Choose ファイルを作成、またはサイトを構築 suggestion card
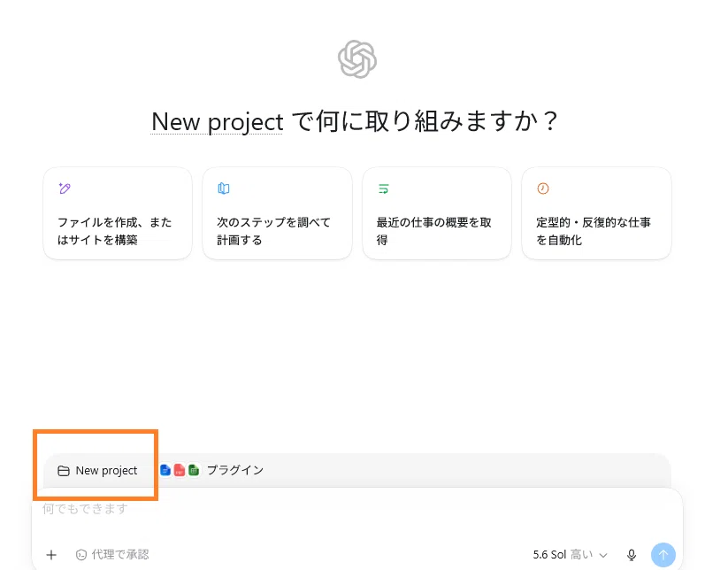Image resolution: width=728 pixels, height=570 pixels. [x=118, y=213]
